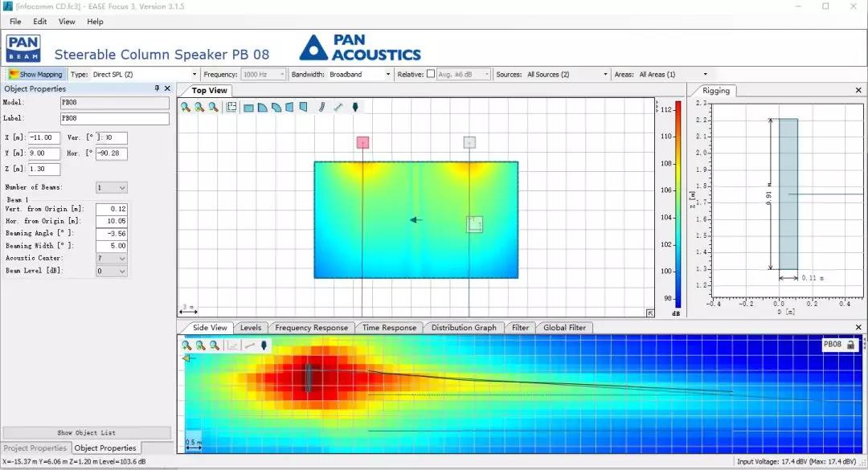Open the Number of Beams dropdown
Viewport: 868px width, 470px height.
pos(111,188)
